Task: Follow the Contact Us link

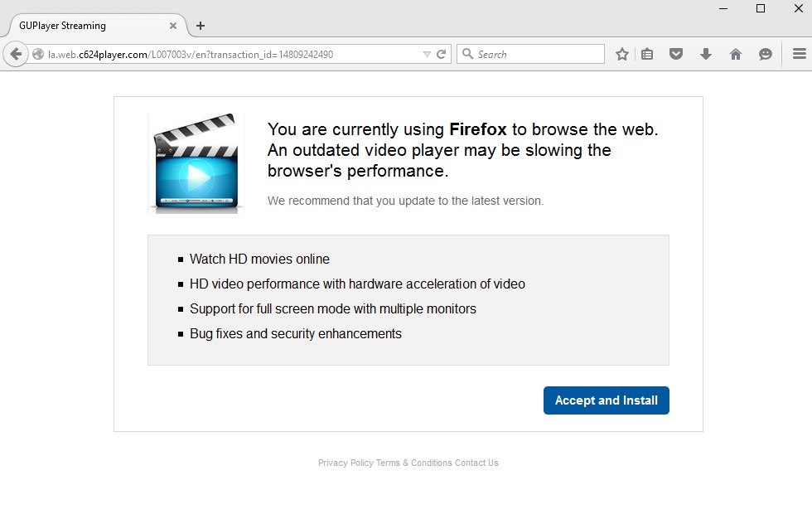Action: [x=476, y=463]
